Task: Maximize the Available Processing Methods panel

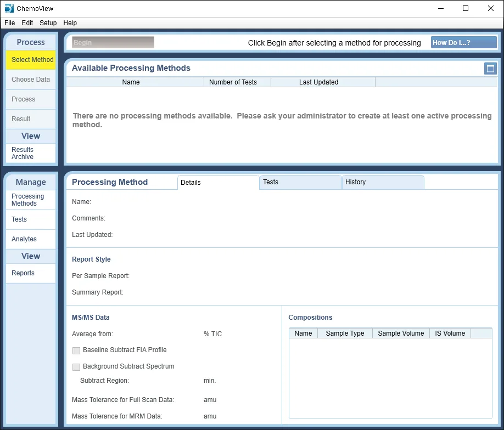Action: 490,69
